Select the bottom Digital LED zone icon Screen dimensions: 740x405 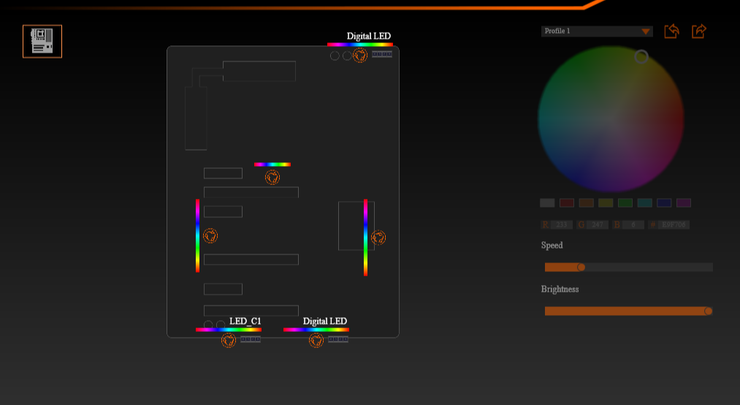(316, 341)
